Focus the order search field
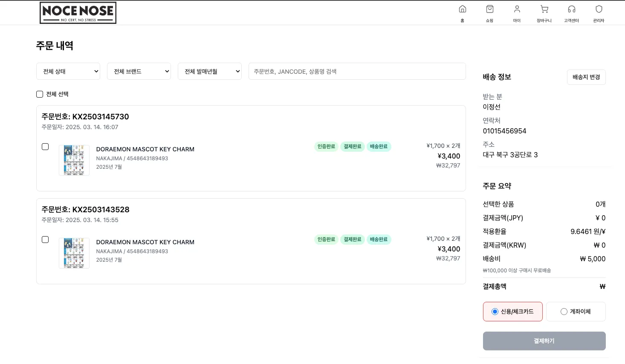This screenshot has height=364, width=625. pos(357,71)
